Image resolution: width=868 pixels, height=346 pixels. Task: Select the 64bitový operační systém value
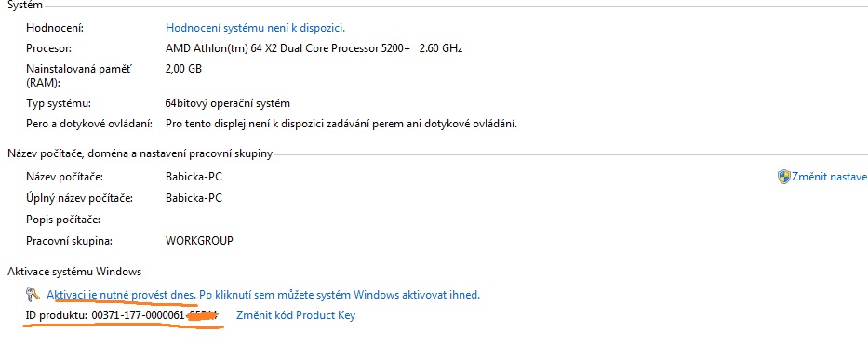pyautogui.click(x=228, y=103)
